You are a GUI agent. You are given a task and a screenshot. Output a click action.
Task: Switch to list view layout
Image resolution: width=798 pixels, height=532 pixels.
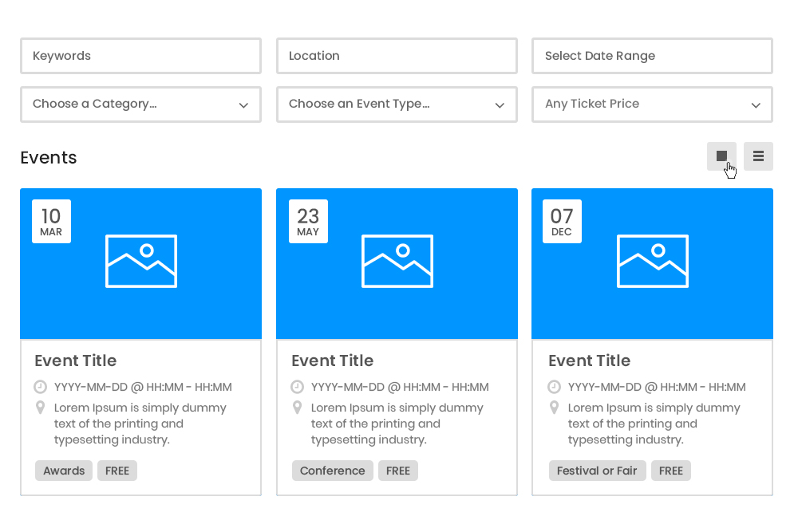[758, 156]
